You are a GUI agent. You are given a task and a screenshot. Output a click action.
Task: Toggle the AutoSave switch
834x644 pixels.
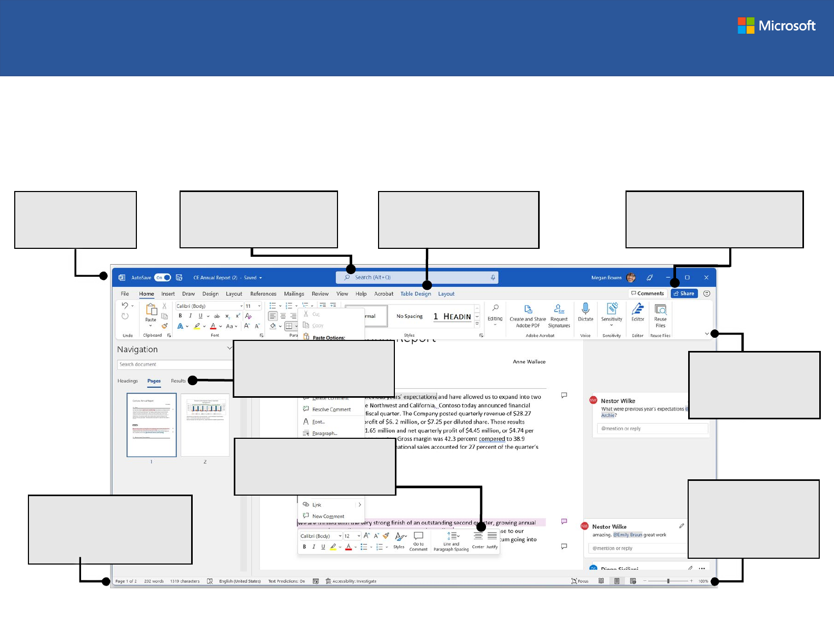163,278
